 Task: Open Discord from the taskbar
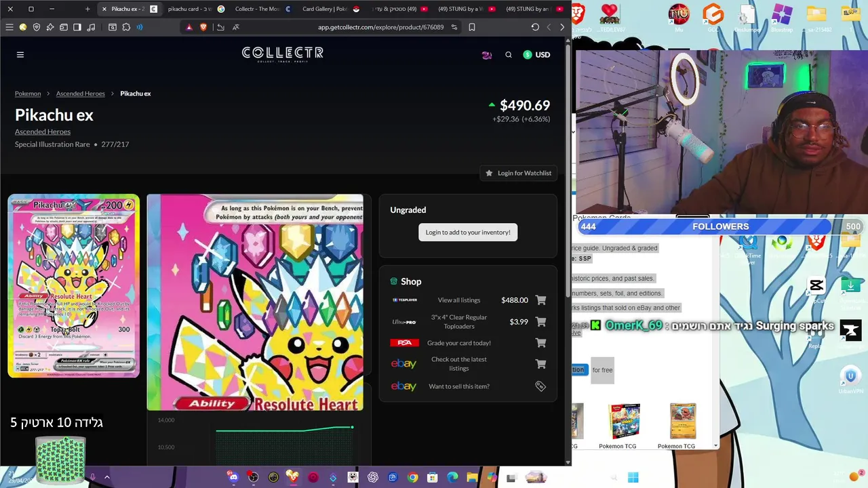coord(233,478)
